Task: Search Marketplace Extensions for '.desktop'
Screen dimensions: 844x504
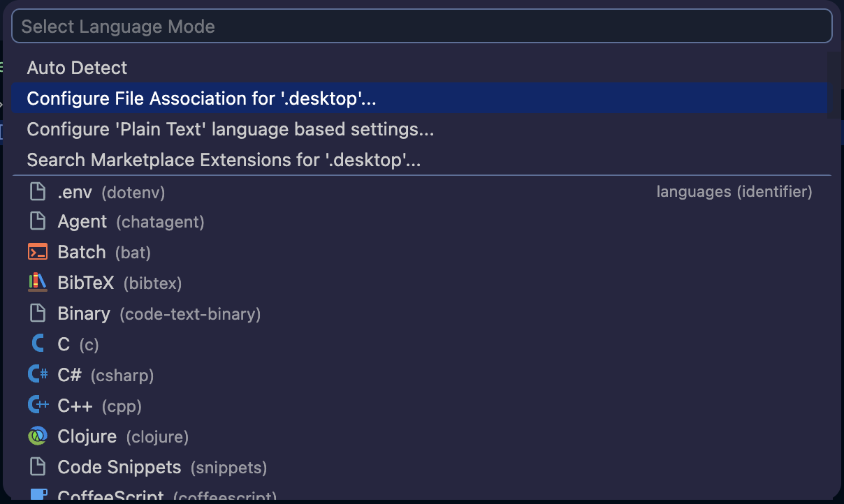Action: coord(419,160)
